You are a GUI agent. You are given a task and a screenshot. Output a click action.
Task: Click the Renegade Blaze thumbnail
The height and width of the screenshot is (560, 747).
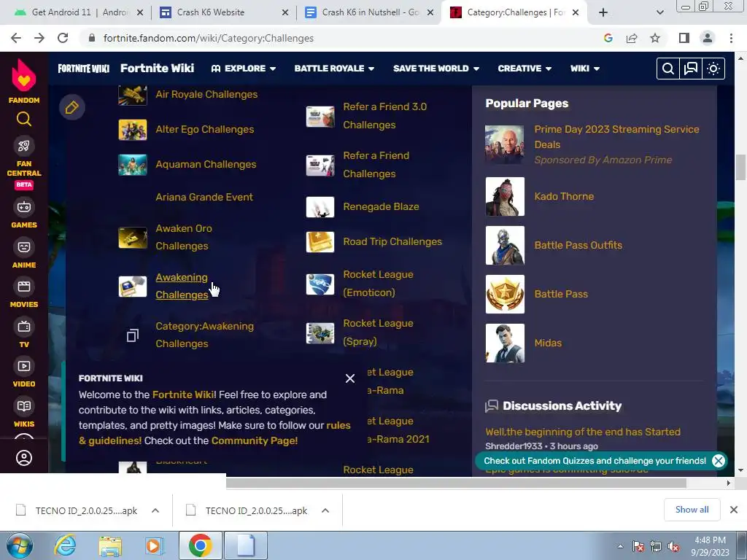(320, 207)
